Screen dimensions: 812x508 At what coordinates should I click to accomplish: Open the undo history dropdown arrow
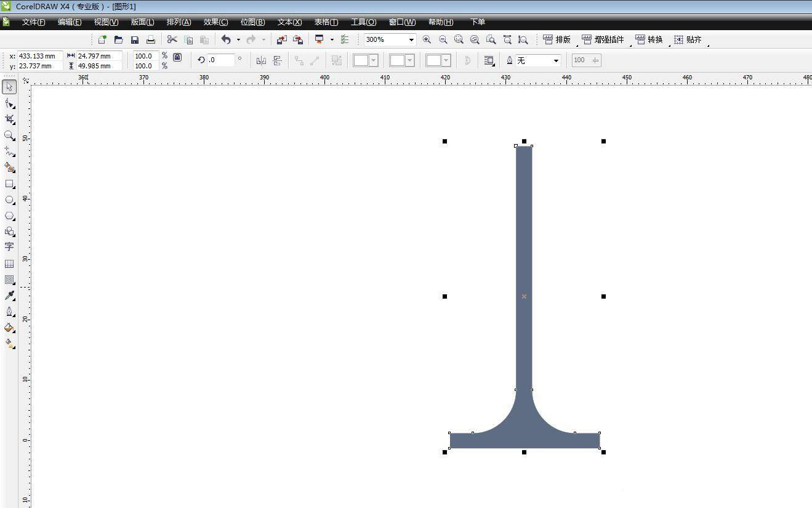(238, 39)
